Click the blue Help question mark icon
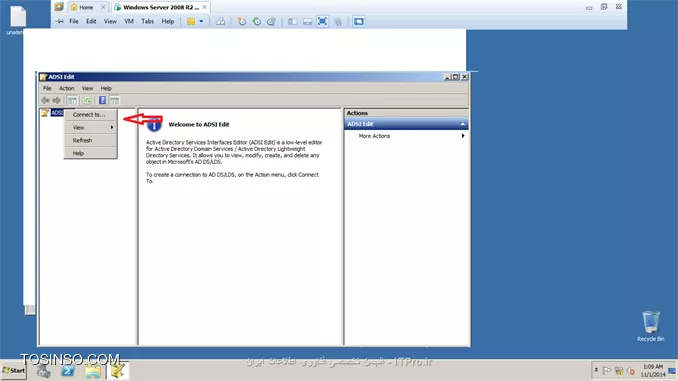 point(102,100)
